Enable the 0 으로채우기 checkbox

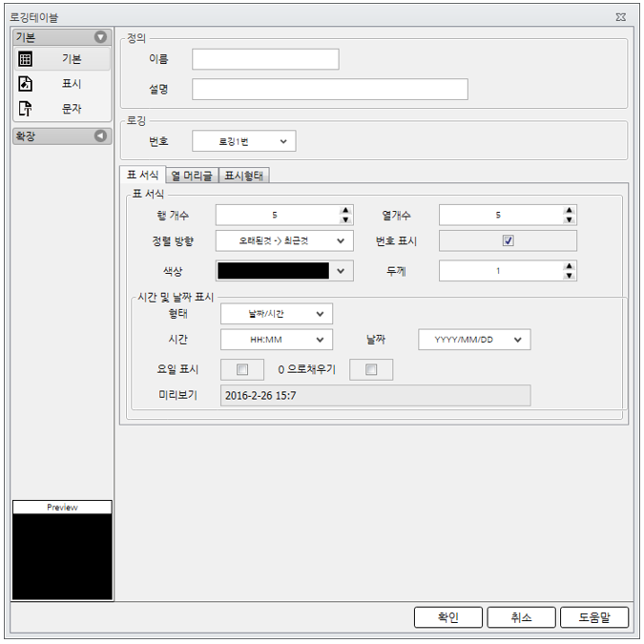371,369
